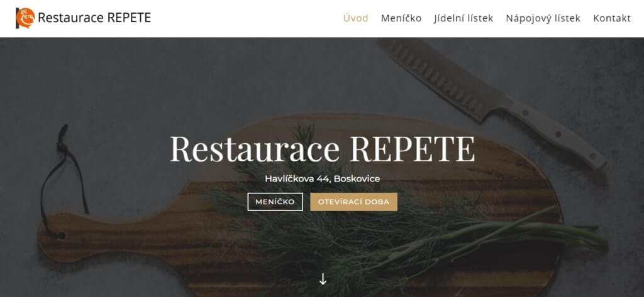
Task: Click the gold OTEVÍRACÍ DOBA button
Action: [353, 202]
